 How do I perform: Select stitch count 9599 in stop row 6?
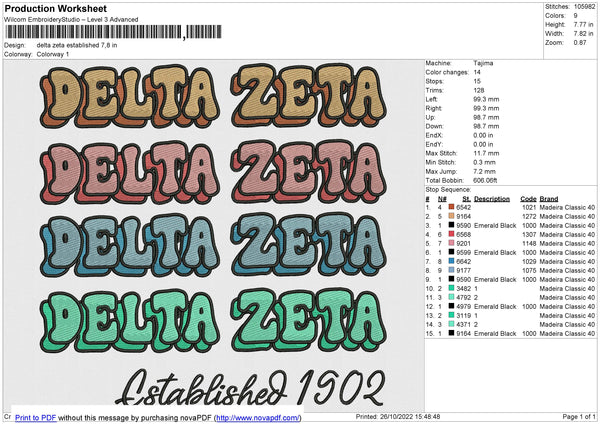463,252
